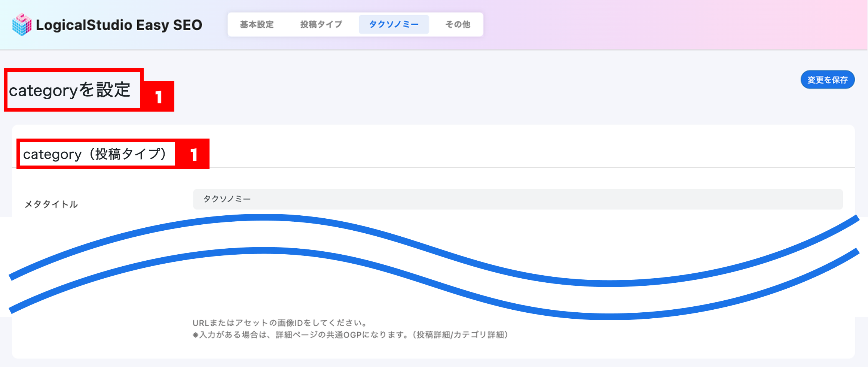The height and width of the screenshot is (367, 868).
Task: Switch to the 投稿タイプ tab
Action: point(321,25)
